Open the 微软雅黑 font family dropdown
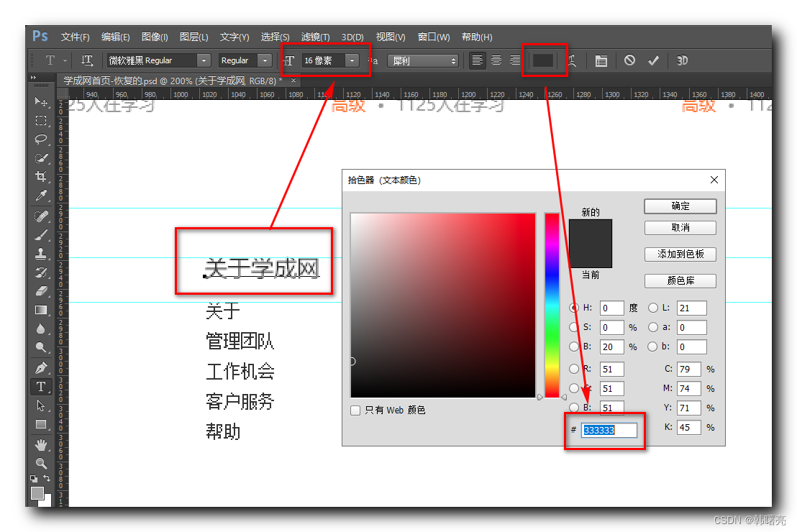The height and width of the screenshot is (532, 797). 204,60
